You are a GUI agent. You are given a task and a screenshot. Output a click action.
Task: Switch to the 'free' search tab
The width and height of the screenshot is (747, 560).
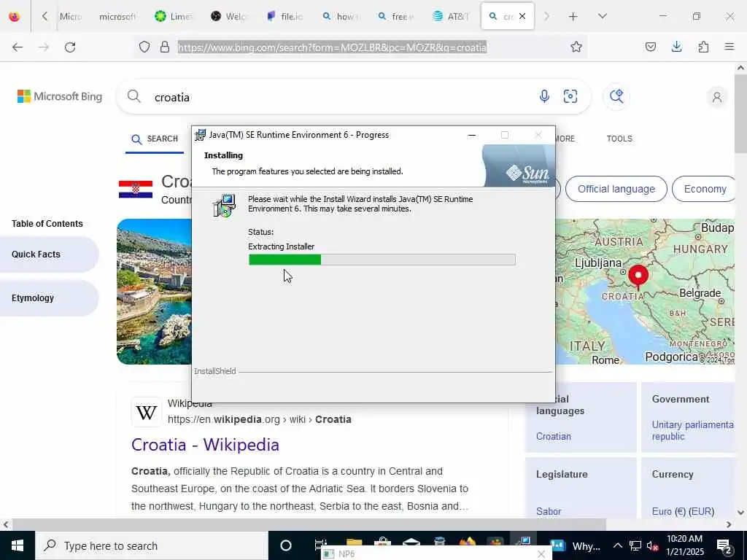point(395,16)
